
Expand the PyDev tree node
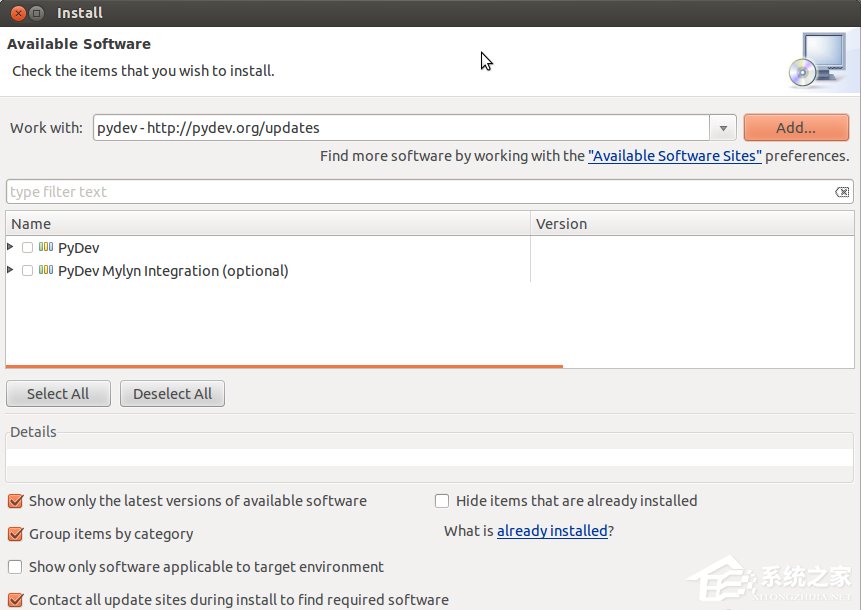point(10,247)
